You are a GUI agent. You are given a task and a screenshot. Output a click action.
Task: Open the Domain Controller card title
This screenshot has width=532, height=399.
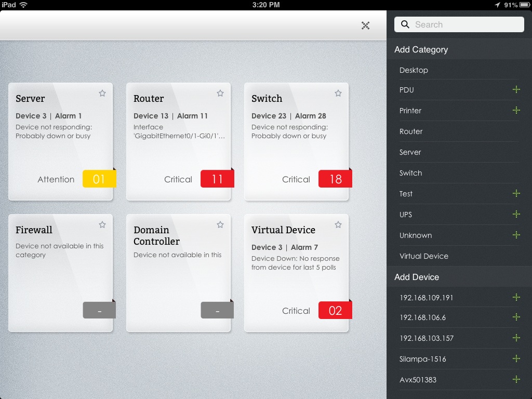coord(156,235)
